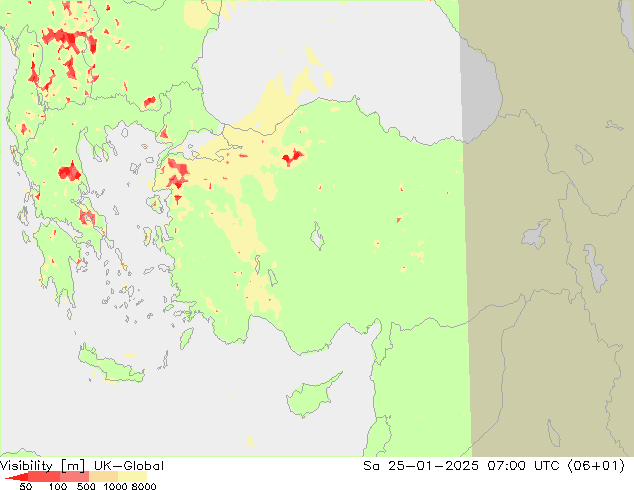Select the 100–500 m pink legend swatch

(74, 476)
